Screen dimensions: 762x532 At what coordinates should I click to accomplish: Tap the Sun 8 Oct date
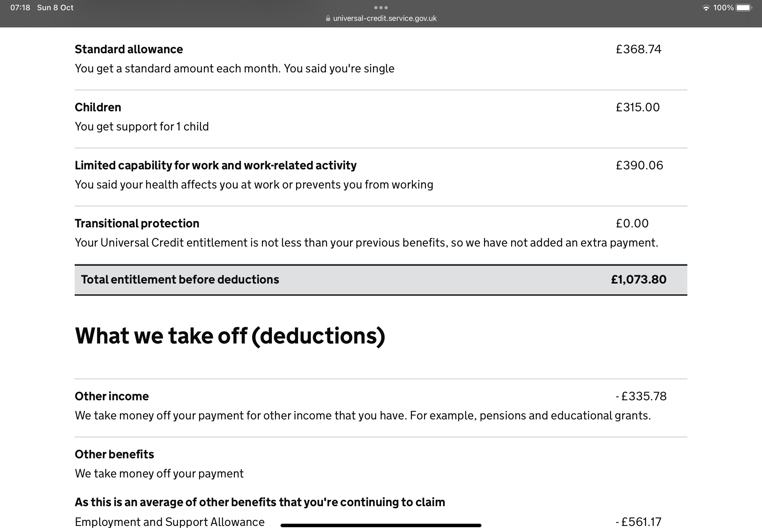tap(55, 8)
